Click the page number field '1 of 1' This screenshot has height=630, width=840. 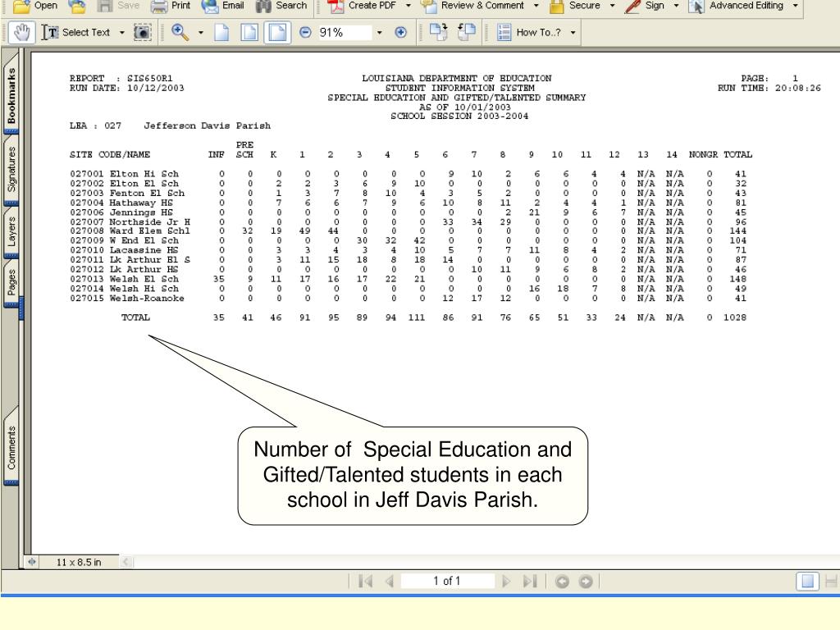(x=447, y=582)
